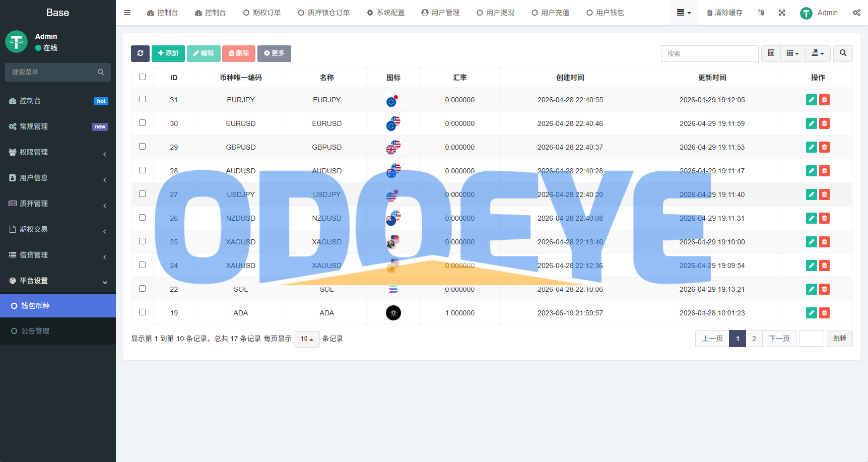
Task: Switch to the 用户钱包 tab
Action: point(605,13)
